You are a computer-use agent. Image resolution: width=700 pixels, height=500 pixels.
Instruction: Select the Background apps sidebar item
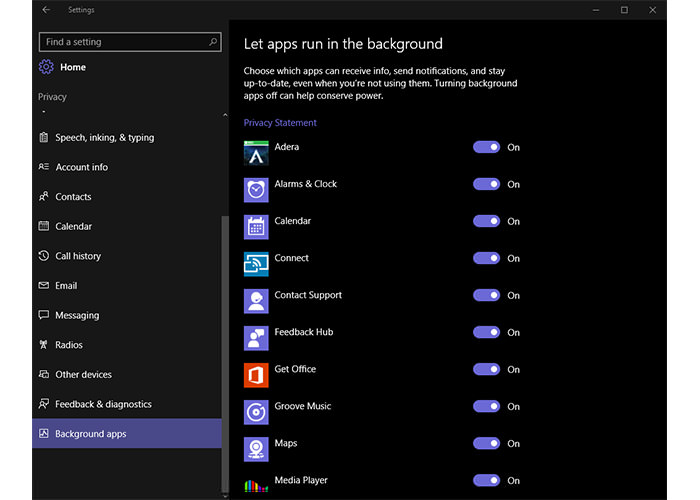(90, 434)
